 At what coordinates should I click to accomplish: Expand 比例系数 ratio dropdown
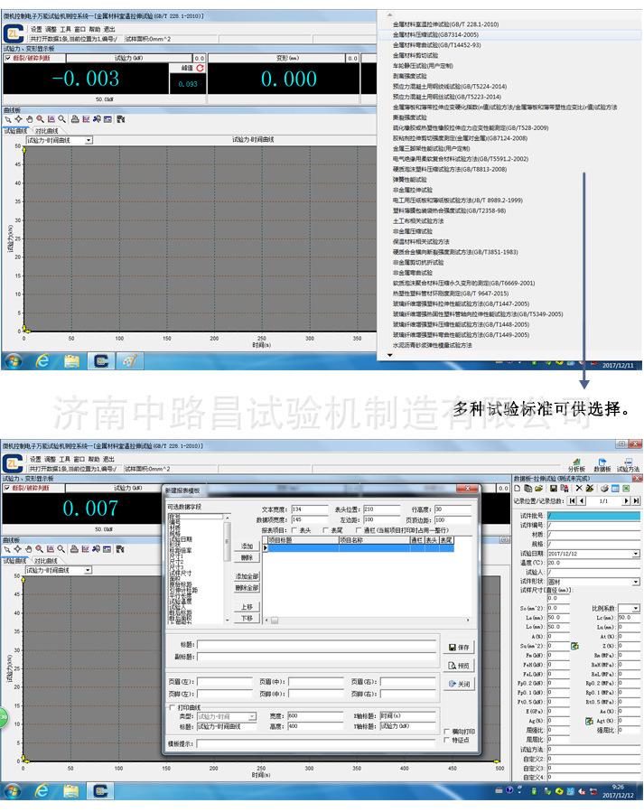click(x=636, y=608)
